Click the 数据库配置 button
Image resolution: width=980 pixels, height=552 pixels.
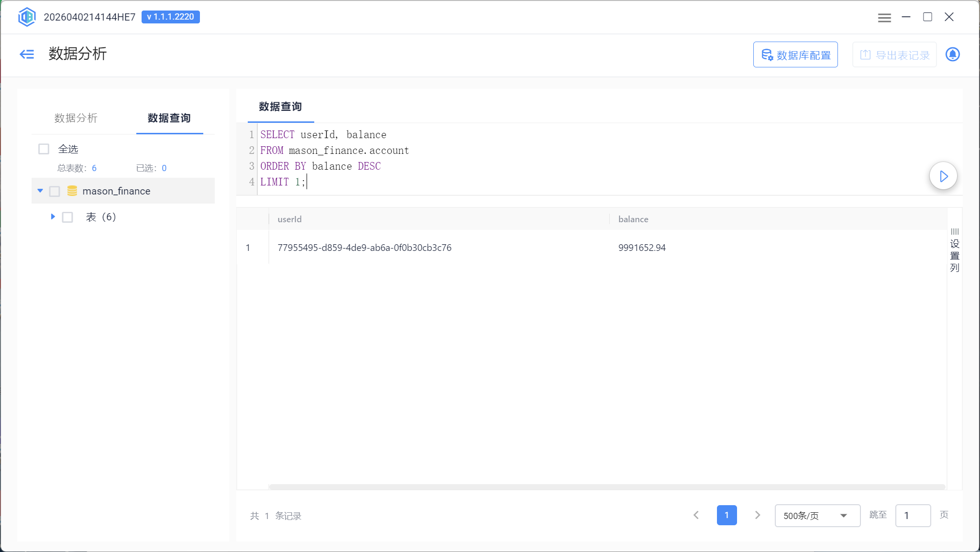coord(795,55)
